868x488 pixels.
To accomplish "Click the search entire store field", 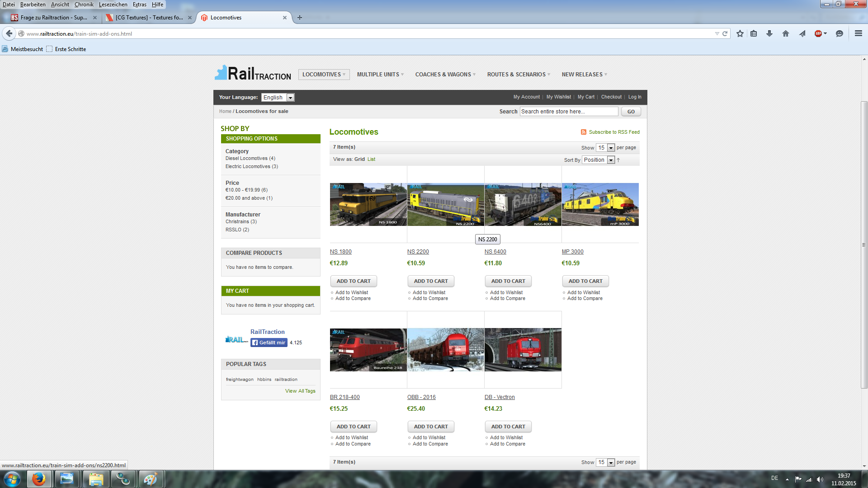I will pos(569,112).
